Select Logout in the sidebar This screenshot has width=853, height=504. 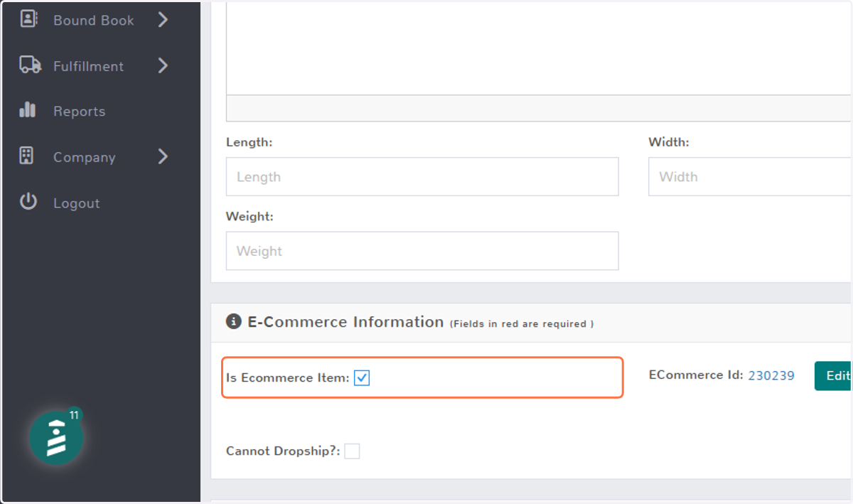(x=76, y=203)
